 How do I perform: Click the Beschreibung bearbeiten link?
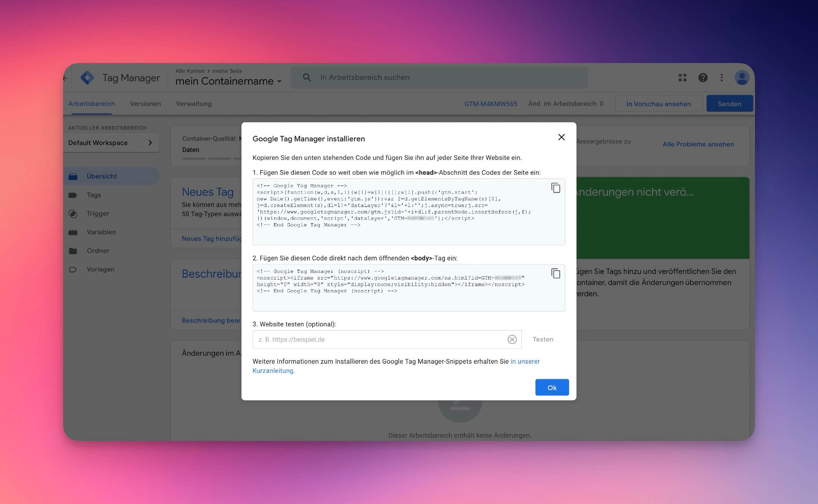click(211, 320)
